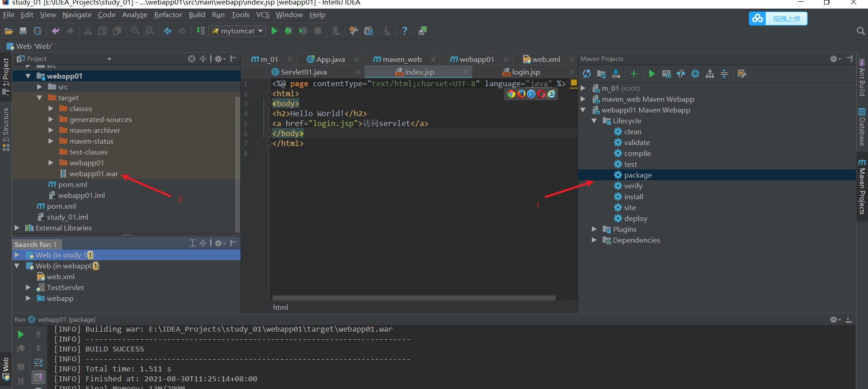Toggle Skip Tests mode in Maven panel
Screen dimensions: 868x389
695,74
